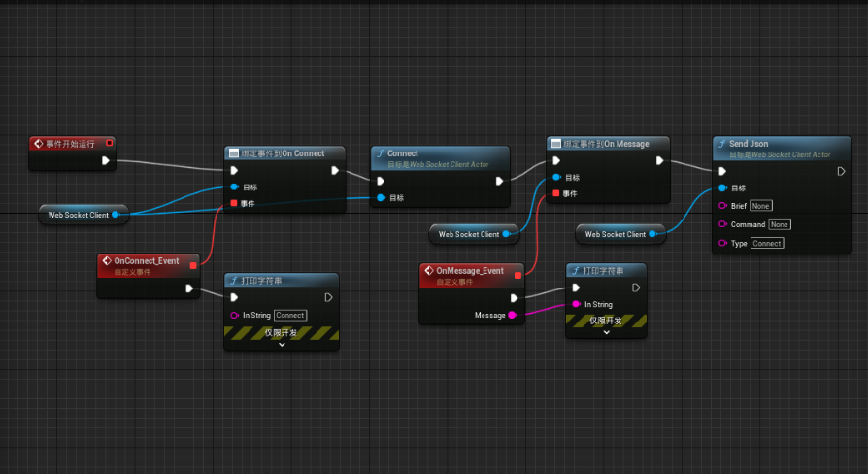
Task: Click the exec output pin of 绑定事件到On Message
Action: 659,160
